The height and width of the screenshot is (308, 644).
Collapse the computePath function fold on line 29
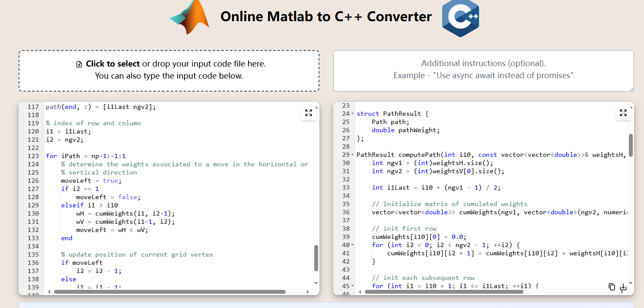click(353, 155)
